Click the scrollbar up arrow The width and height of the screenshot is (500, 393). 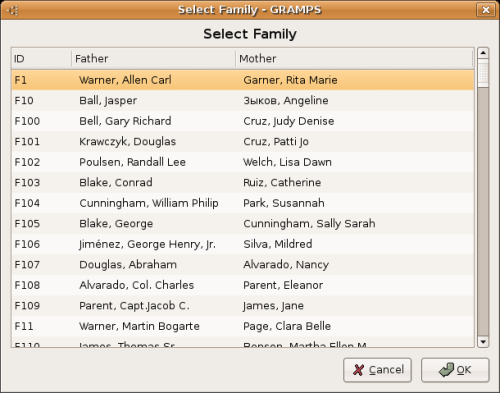(483, 53)
